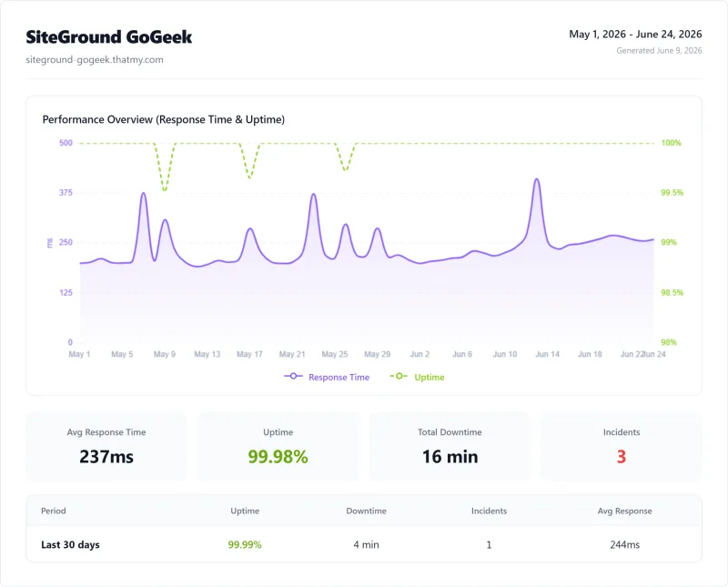Image resolution: width=728 pixels, height=587 pixels.
Task: Click the 98% right axis label
Action: pyautogui.click(x=669, y=342)
